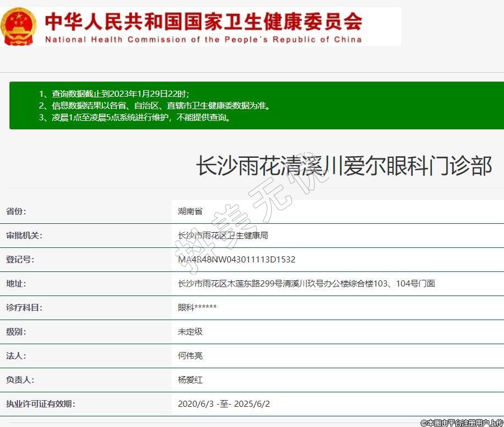
Task: Click the clinic name heading 长沙雨花清溪川爱尔眼科门诊部
Action: click(x=343, y=166)
